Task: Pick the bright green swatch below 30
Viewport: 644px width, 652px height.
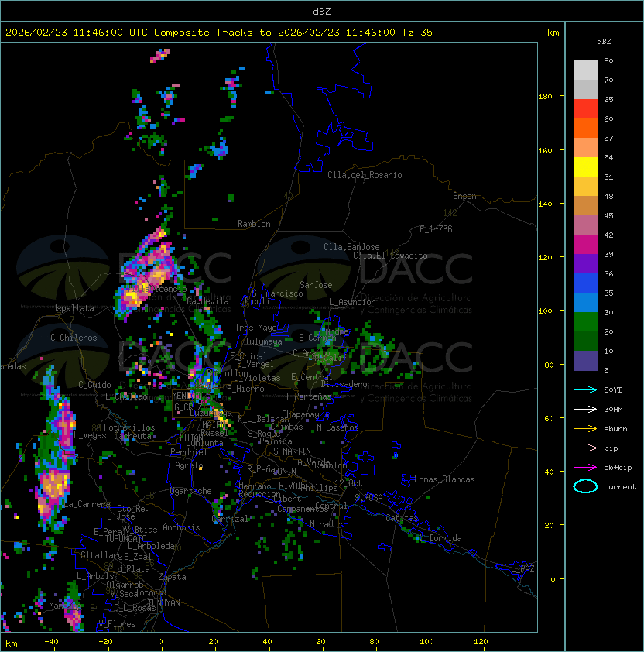Action: (x=585, y=322)
